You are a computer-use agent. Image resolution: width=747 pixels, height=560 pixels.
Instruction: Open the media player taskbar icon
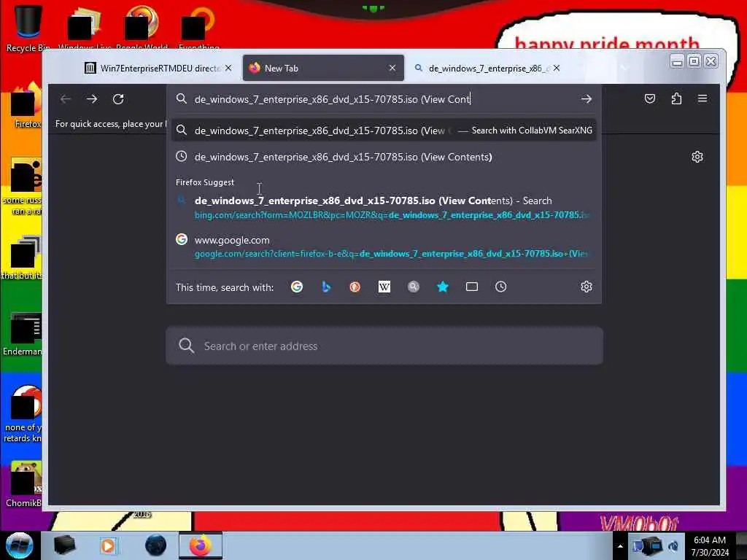[x=108, y=545]
